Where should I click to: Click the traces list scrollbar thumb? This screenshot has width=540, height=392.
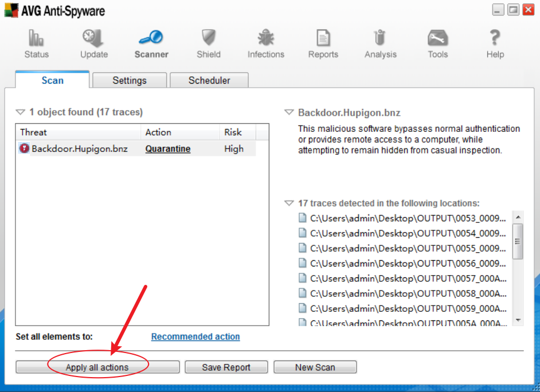click(x=518, y=241)
